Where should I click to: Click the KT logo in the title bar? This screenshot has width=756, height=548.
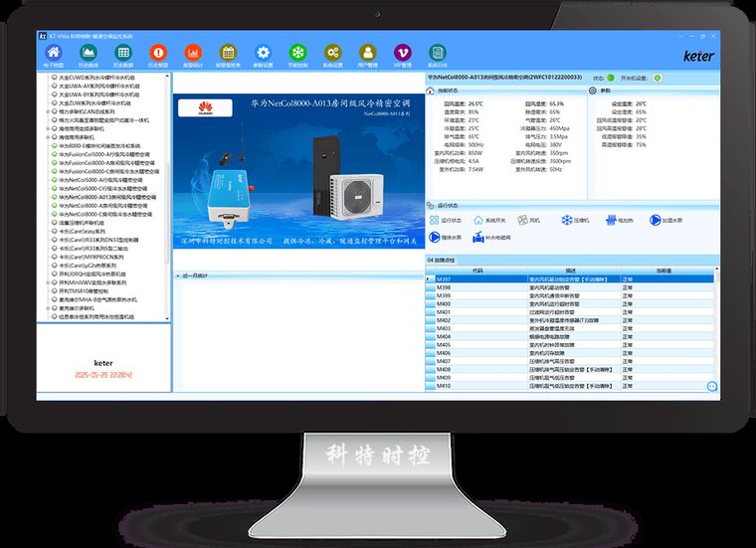tap(43, 36)
